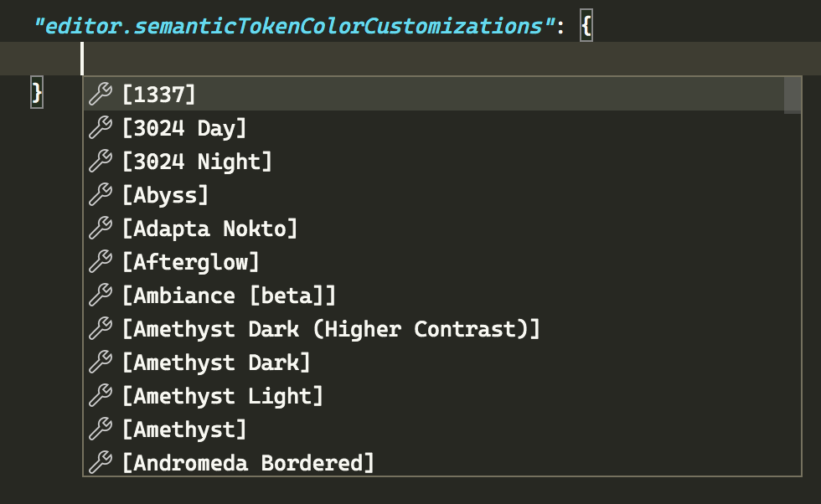Click the wrench icon beside [3024 Day]

[100, 128]
